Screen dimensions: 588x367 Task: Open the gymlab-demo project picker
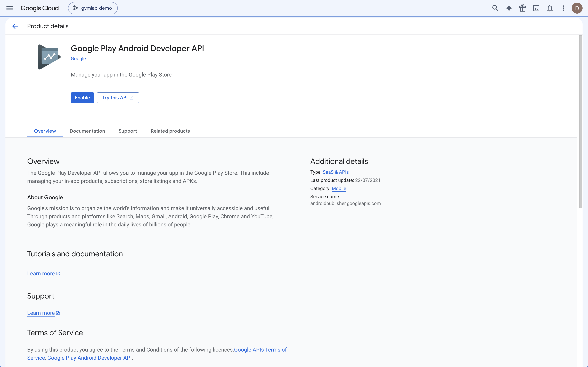[93, 8]
